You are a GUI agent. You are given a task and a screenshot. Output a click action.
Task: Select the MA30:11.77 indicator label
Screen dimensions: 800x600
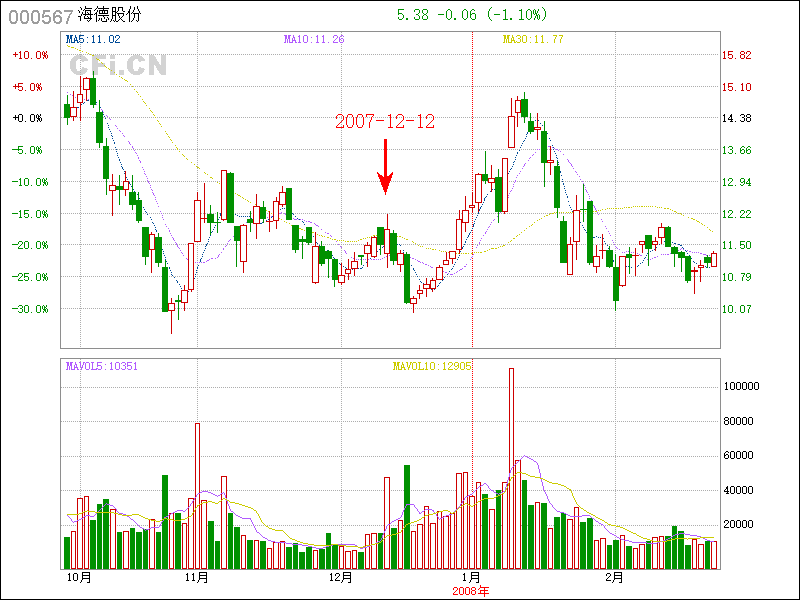[533, 39]
